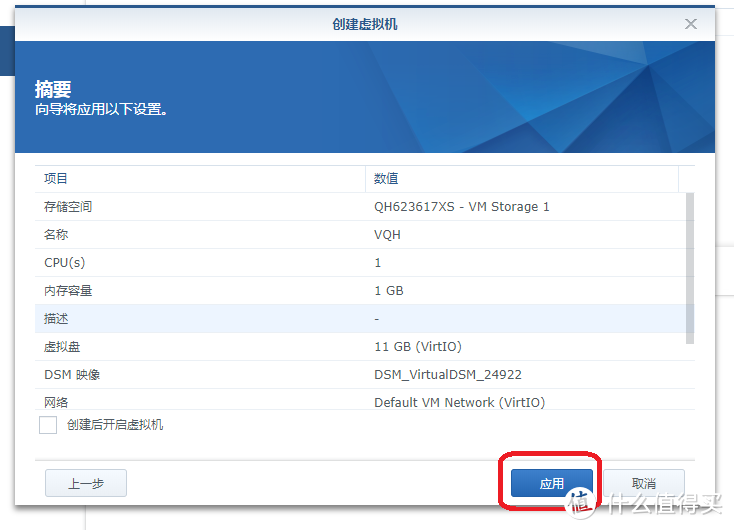Select the 存储空间 row label
Image resolution: width=734 pixels, height=530 pixels.
(x=68, y=206)
